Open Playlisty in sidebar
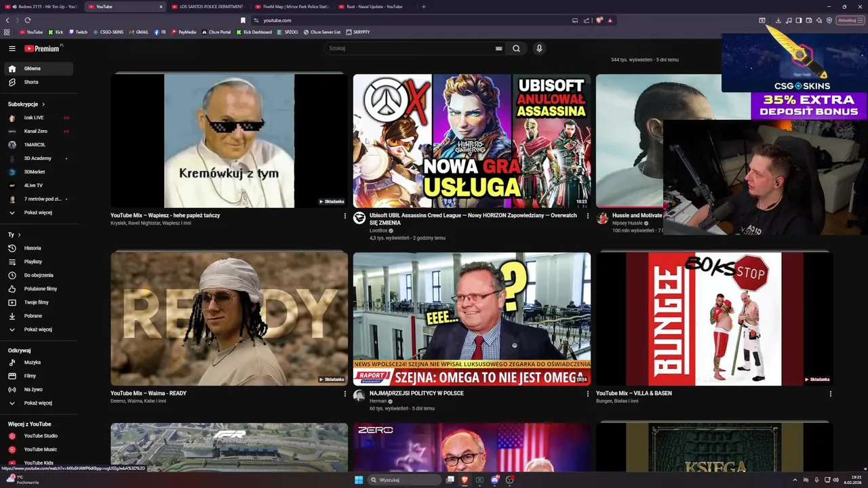The image size is (868, 488). point(39,262)
